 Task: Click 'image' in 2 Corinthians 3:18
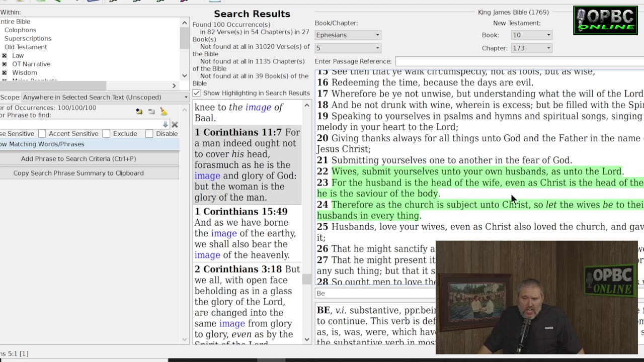(232, 323)
